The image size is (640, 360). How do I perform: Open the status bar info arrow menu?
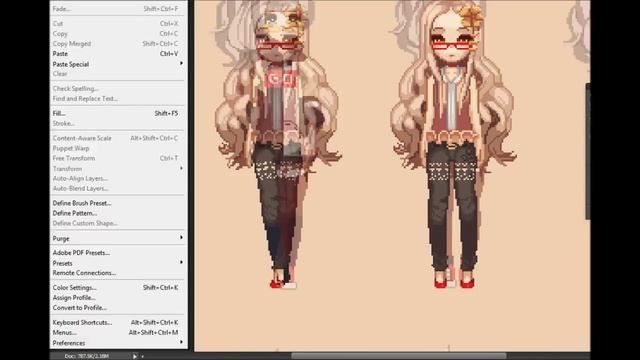135,356
